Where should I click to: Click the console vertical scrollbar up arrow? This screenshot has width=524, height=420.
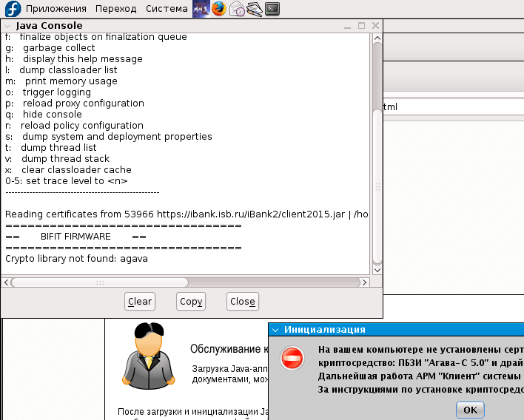[377, 38]
